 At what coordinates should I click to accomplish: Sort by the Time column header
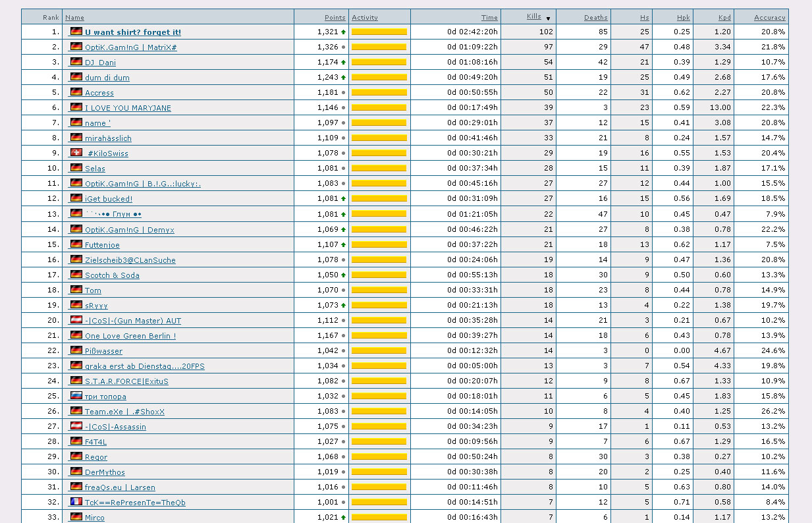[x=489, y=18]
